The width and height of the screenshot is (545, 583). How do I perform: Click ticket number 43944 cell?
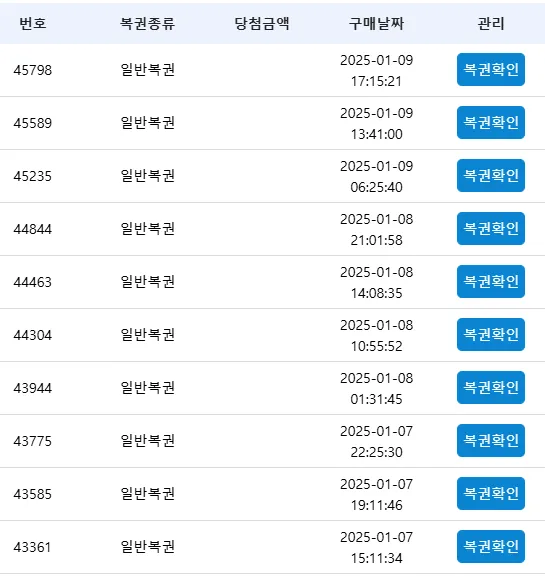pos(33,388)
